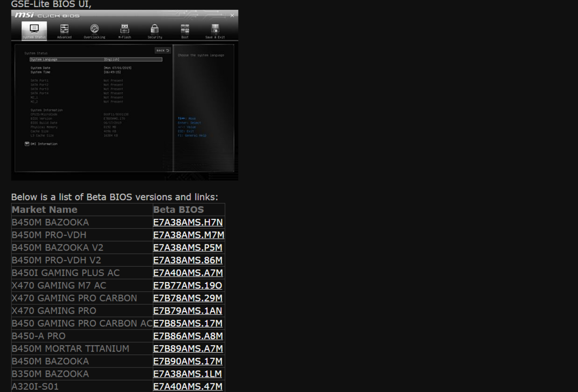
Task: Expand DMI Information entry
Action: [x=41, y=144]
